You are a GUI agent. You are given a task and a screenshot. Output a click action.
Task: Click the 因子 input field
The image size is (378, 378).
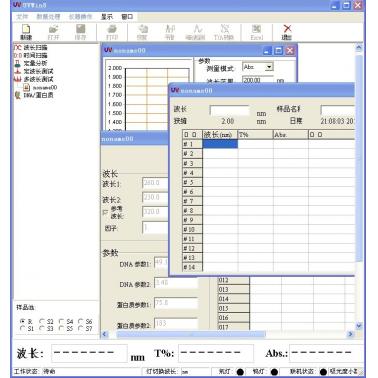tap(155, 228)
